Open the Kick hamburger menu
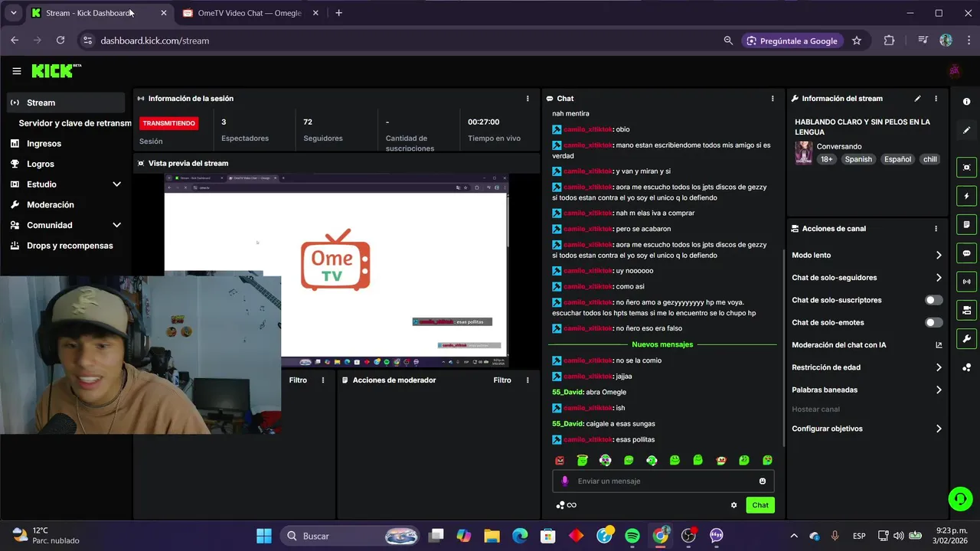980x551 pixels. click(x=17, y=71)
